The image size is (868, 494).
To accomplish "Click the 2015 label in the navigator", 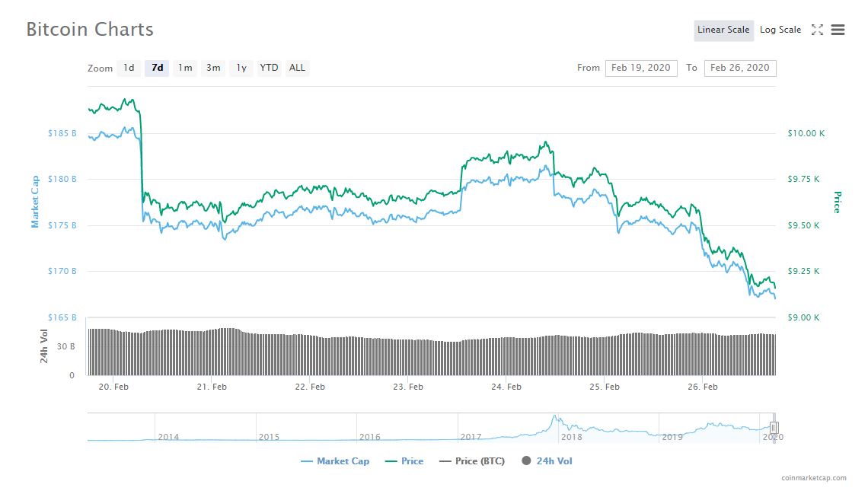I will tap(269, 437).
